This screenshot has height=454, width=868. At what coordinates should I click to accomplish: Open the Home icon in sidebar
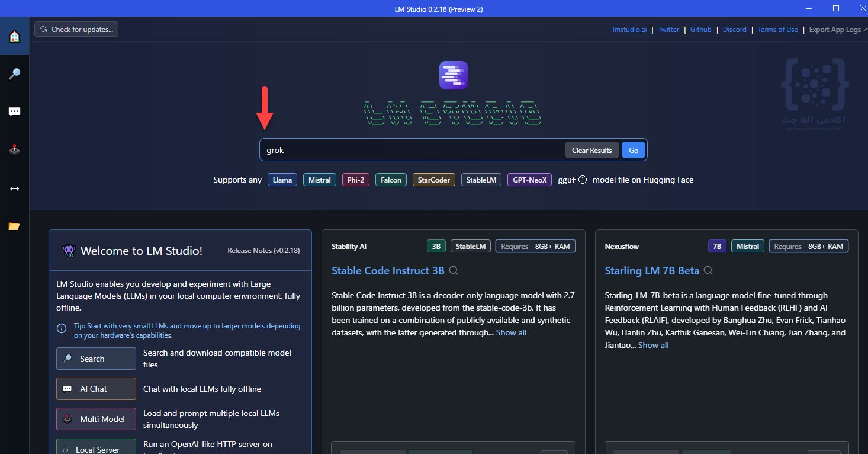click(14, 36)
